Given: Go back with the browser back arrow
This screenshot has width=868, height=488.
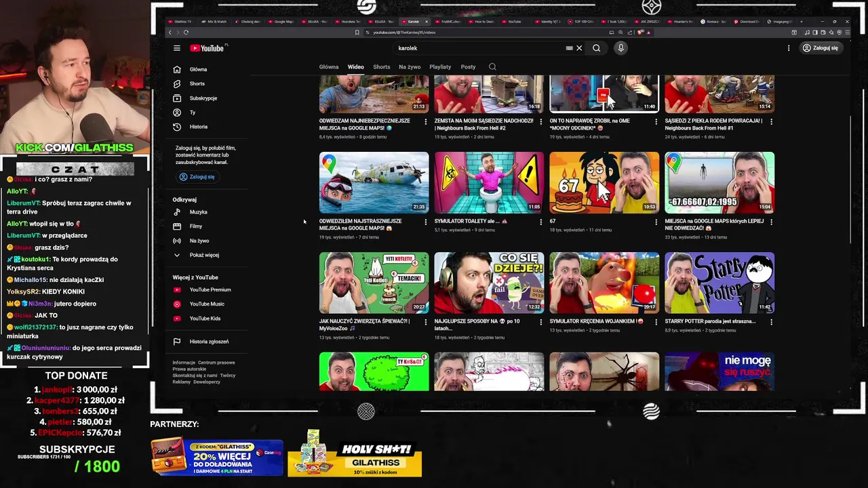Looking at the screenshot, I should 170,32.
